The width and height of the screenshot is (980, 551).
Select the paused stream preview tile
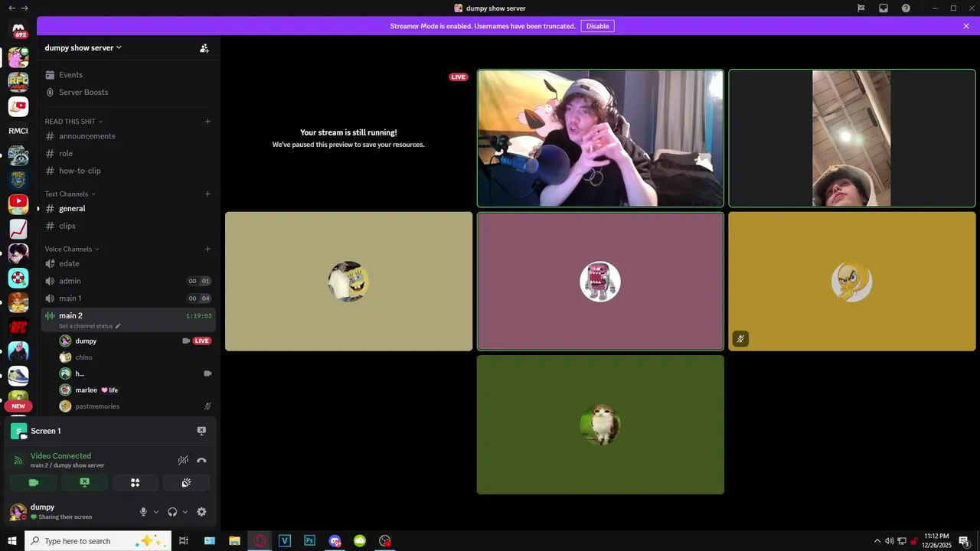tap(348, 139)
